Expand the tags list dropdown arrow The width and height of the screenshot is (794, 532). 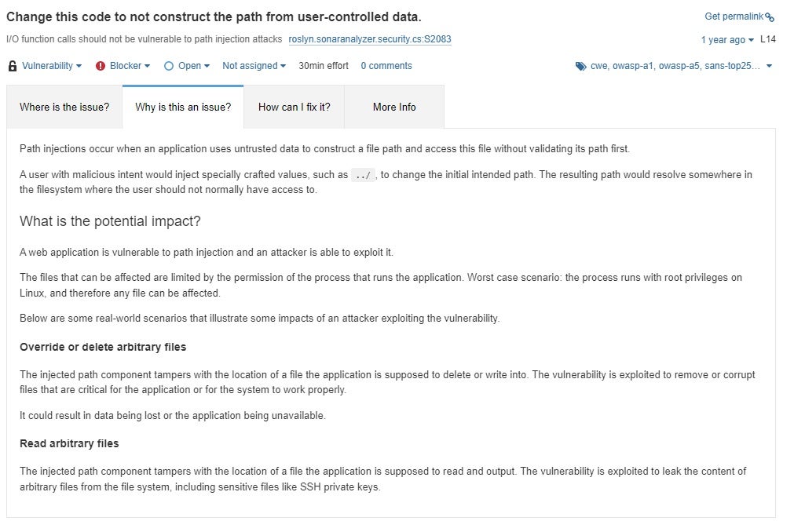(x=769, y=67)
